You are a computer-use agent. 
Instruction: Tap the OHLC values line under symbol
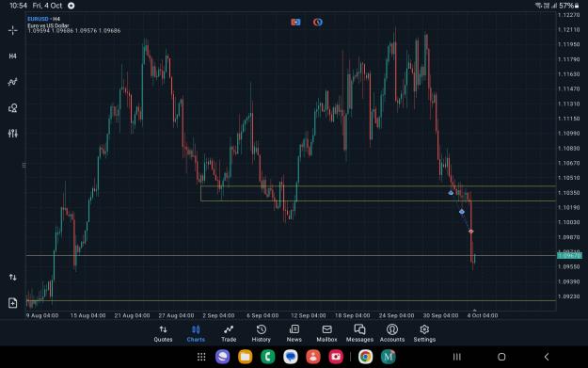tap(74, 31)
